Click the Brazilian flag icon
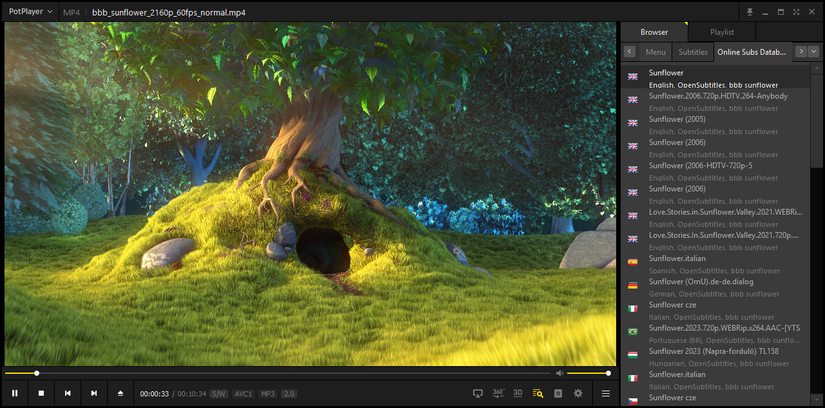Viewport: 825px width, 408px height. [x=632, y=332]
